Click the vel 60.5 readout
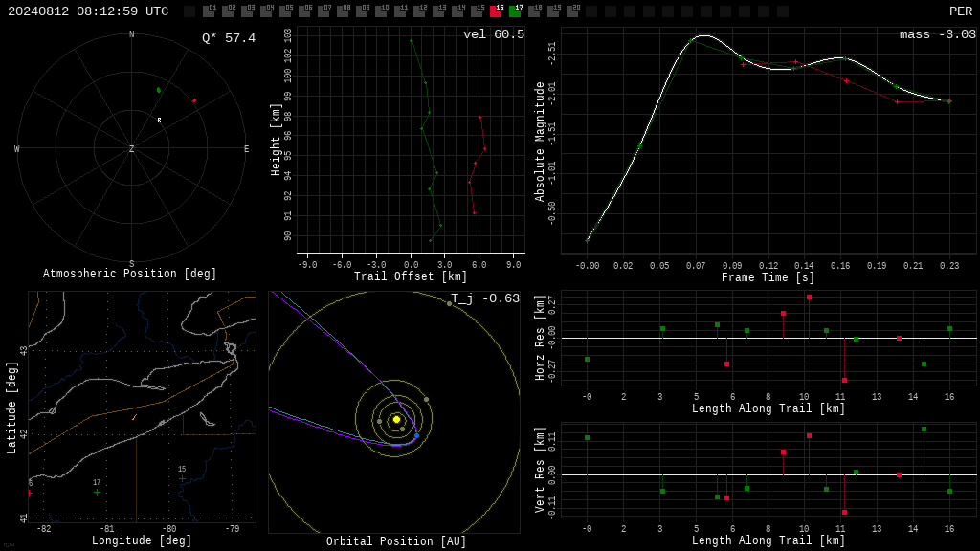Image resolution: width=980 pixels, height=551 pixels. 494,34
